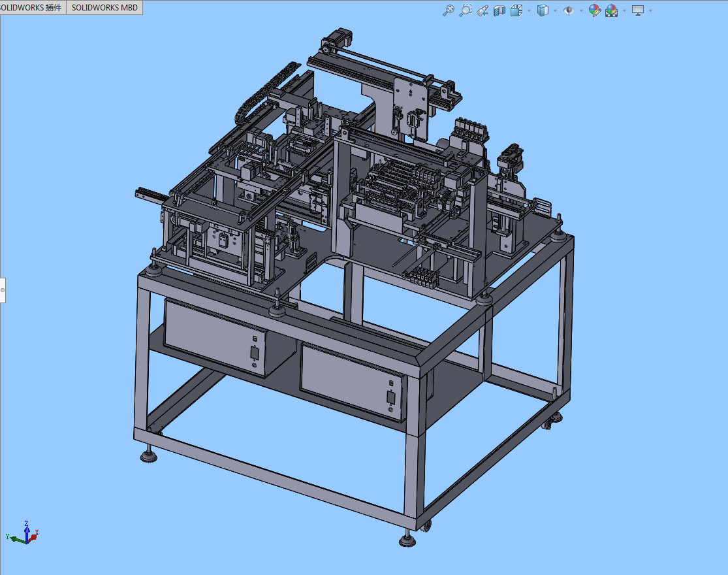Select the right electrical cabinet front panel
The image size is (728, 575).
click(x=353, y=382)
